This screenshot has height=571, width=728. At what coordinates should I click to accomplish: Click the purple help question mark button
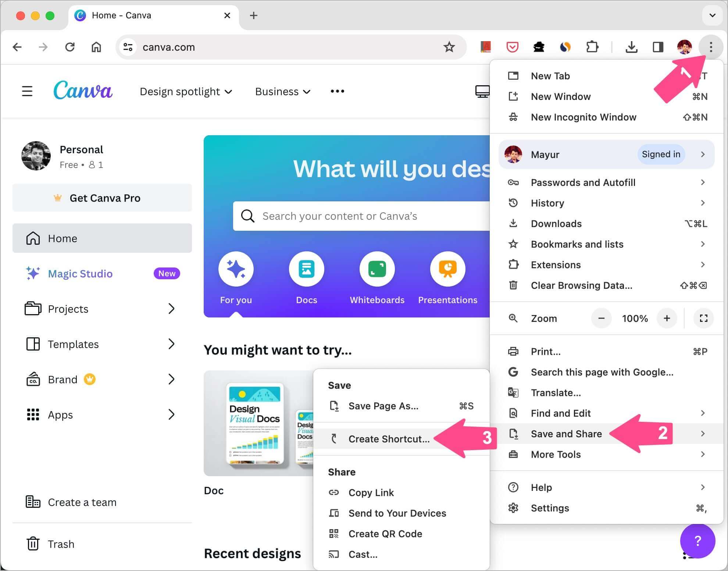697,541
